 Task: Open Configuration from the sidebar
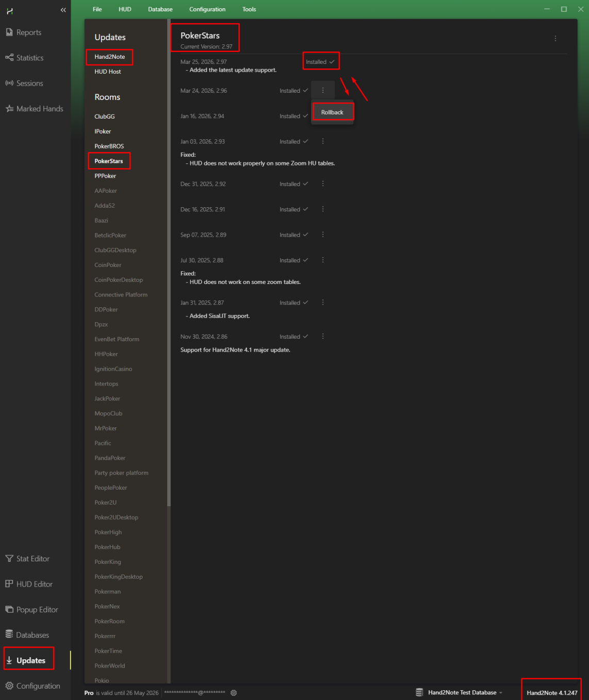33,686
